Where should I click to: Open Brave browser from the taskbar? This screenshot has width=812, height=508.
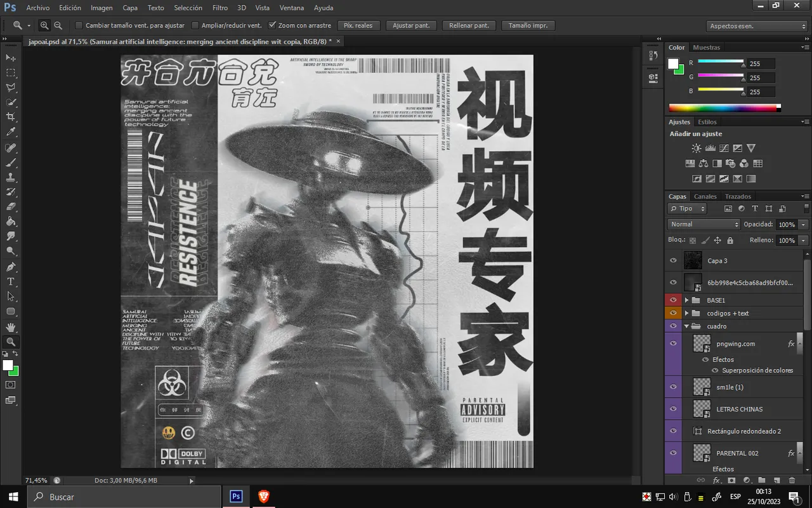pyautogui.click(x=264, y=497)
